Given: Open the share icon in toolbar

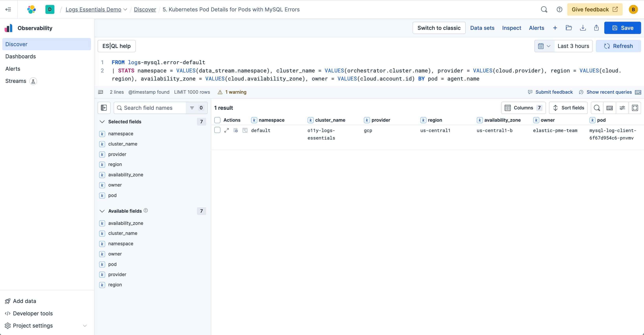Looking at the screenshot, I should [x=596, y=28].
